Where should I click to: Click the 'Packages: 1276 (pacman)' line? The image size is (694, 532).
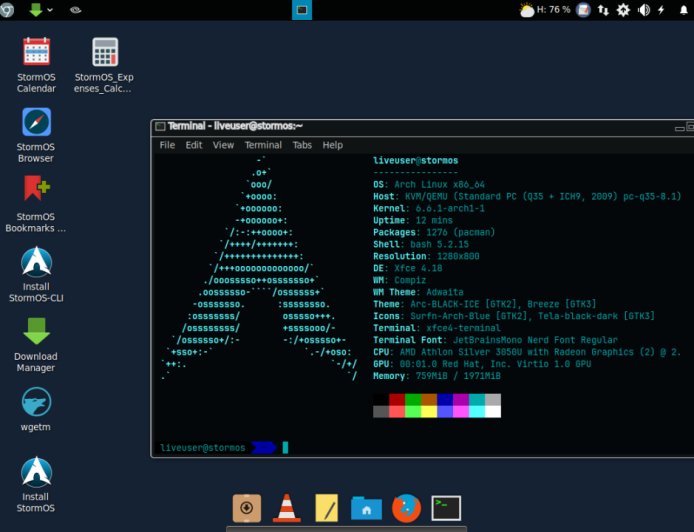434,232
